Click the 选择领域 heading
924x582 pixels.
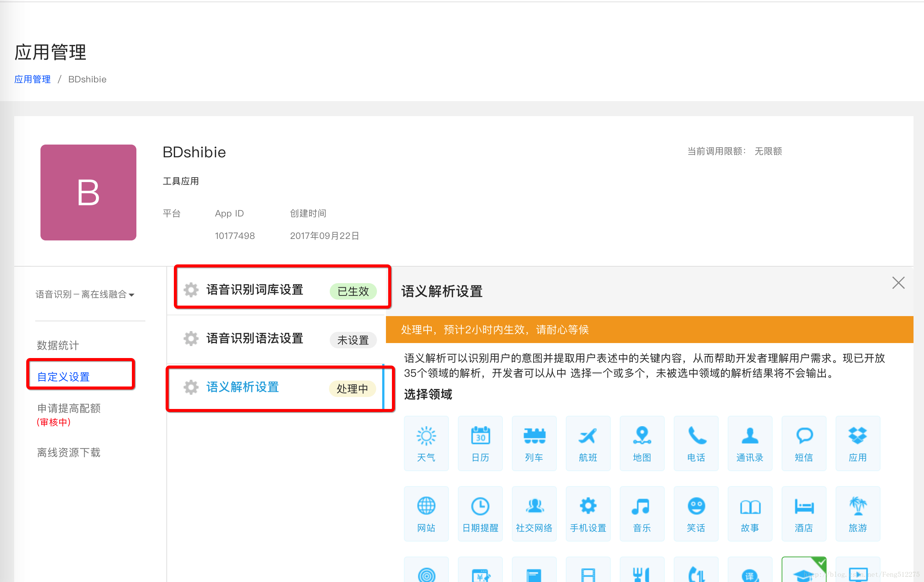(428, 394)
